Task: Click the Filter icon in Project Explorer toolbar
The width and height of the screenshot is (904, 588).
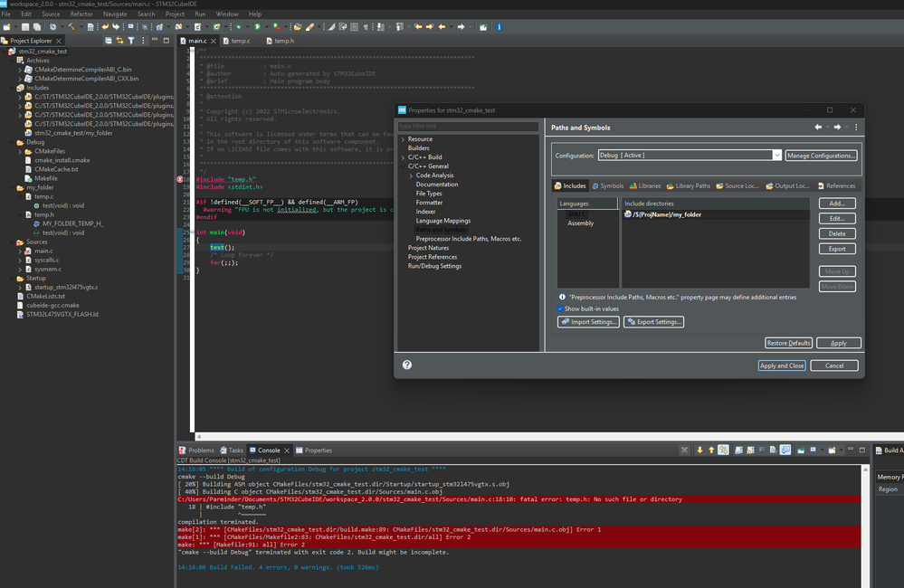Action: [131, 41]
